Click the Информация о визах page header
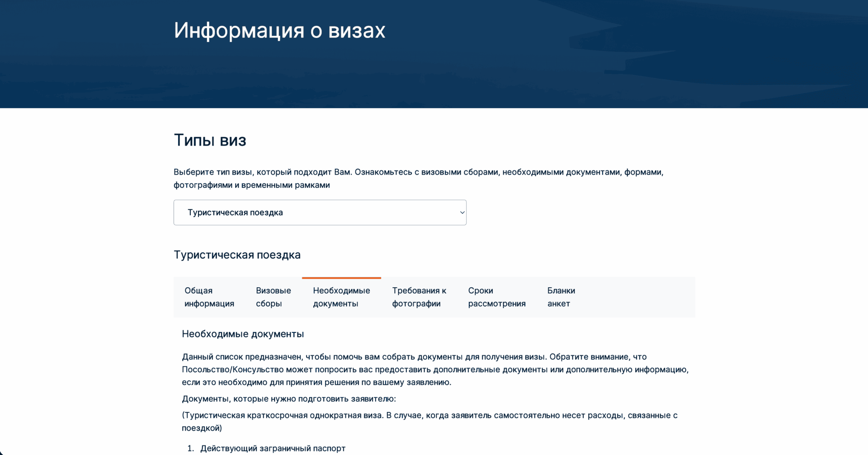 (280, 30)
